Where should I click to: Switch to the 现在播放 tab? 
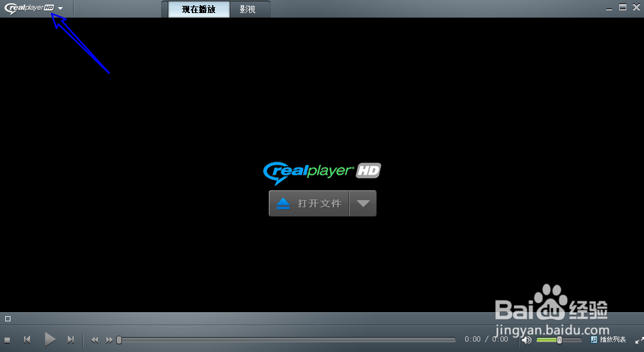pos(199,9)
